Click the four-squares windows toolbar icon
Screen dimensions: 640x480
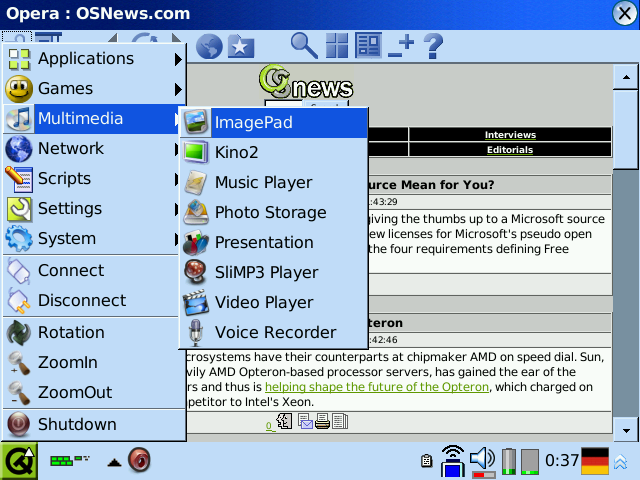(x=337, y=45)
